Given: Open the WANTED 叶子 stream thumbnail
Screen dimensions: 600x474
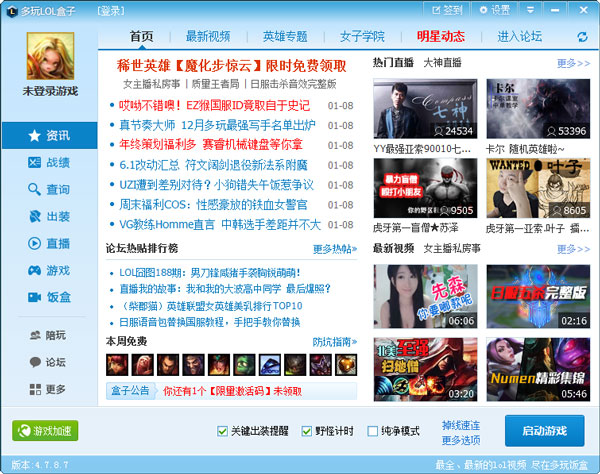Looking at the screenshot, I should click(x=538, y=188).
